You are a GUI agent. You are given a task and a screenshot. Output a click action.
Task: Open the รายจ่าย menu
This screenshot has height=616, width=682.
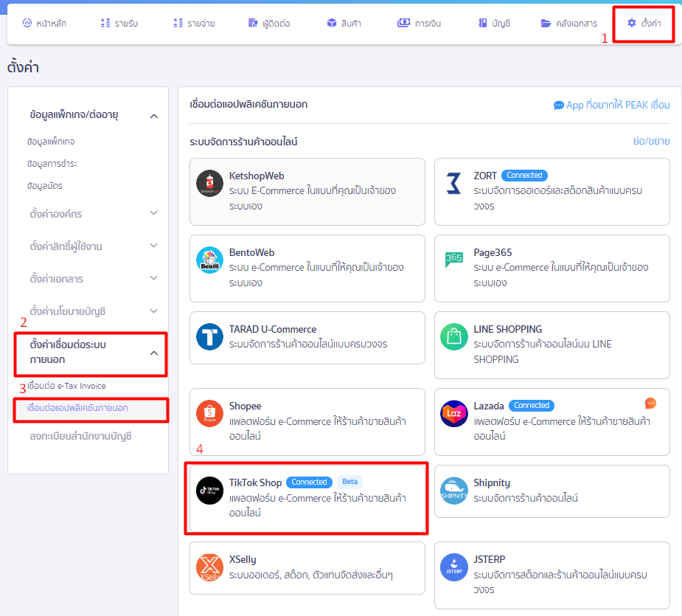194,23
